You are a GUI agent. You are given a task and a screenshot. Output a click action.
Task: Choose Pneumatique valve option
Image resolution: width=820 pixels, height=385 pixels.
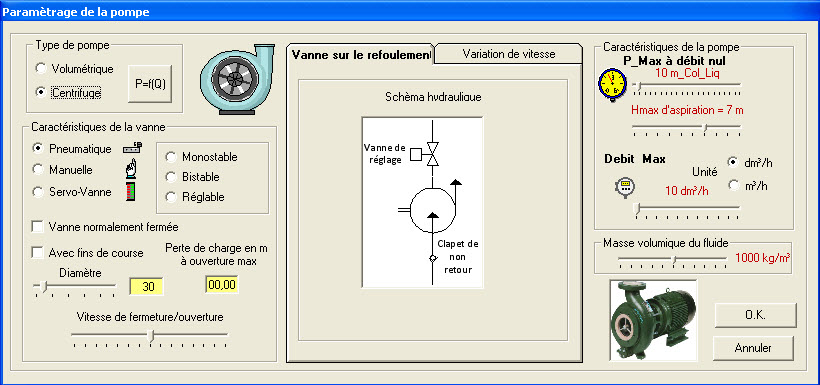pos(72,149)
